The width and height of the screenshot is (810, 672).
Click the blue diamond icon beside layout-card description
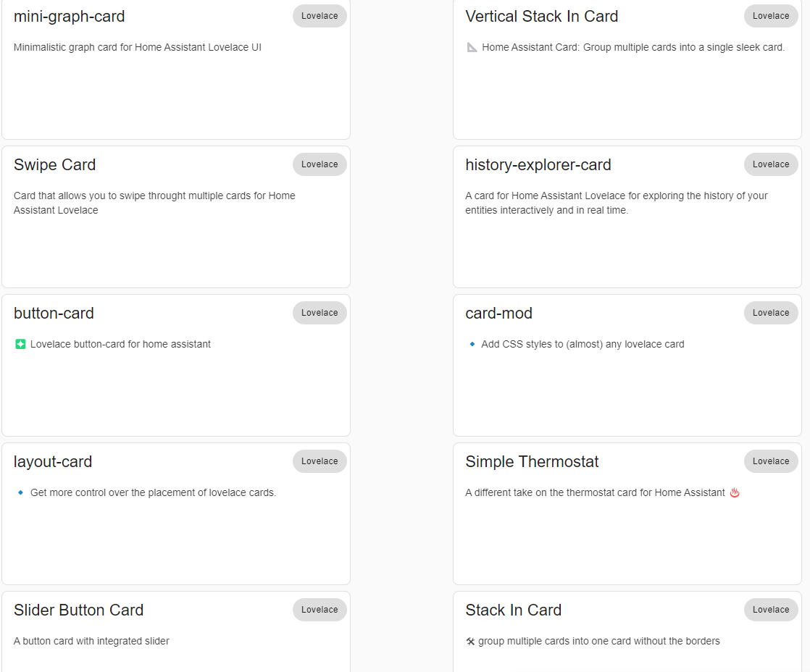click(x=20, y=492)
